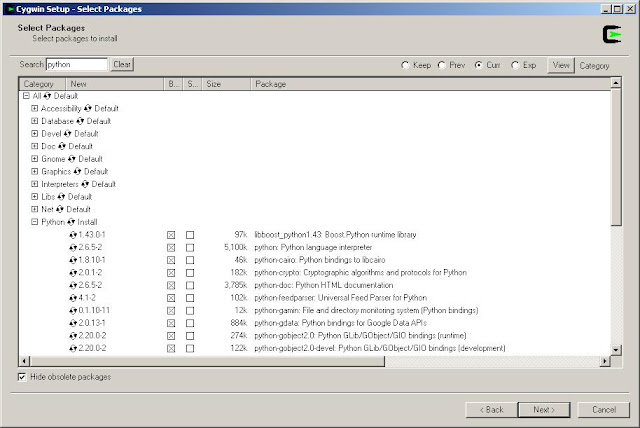Screen dimensions: 640x428
Task: Toggle binary checkbox for python-gamin
Action: [x=171, y=311]
